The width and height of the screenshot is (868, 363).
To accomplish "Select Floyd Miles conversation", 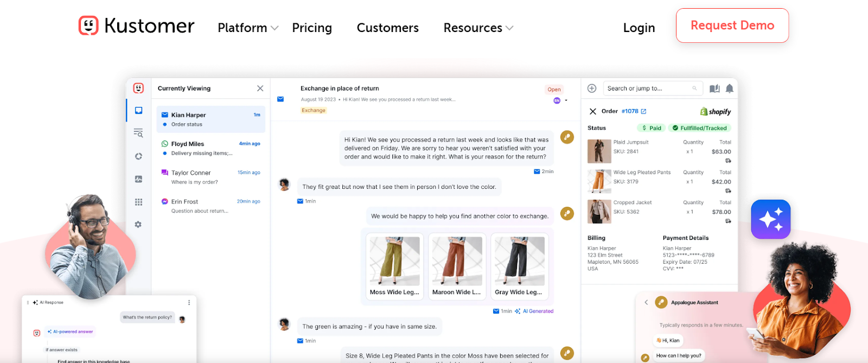I will click(x=211, y=148).
